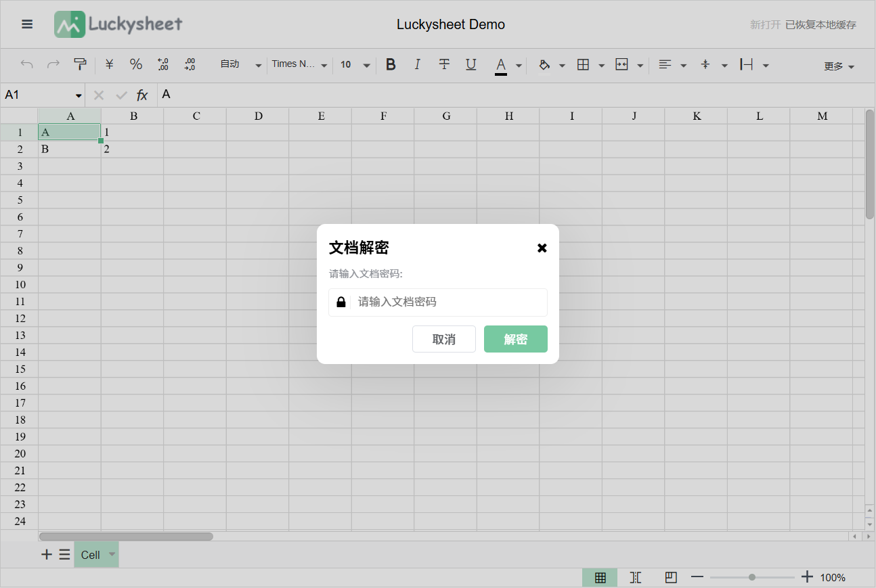Focus the document password input field
The image size is (876, 588).
(x=438, y=302)
